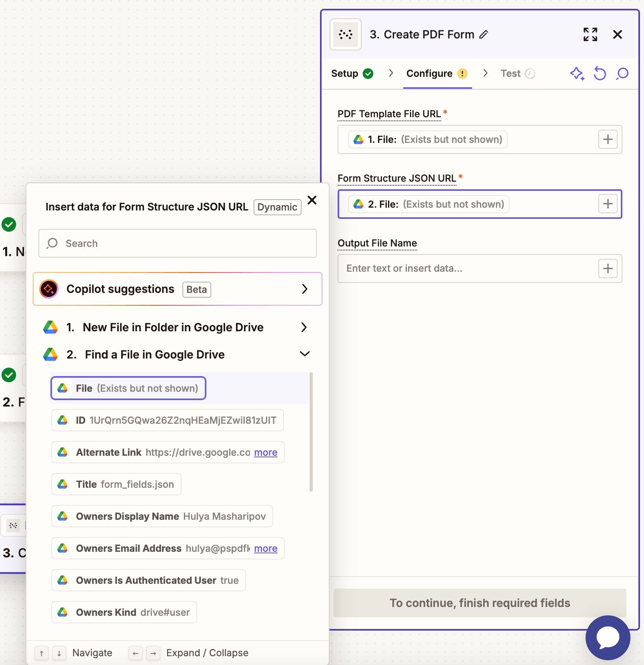Viewport: 644px width, 665px height.
Task: Click the data list scrollbar
Action: (311, 432)
